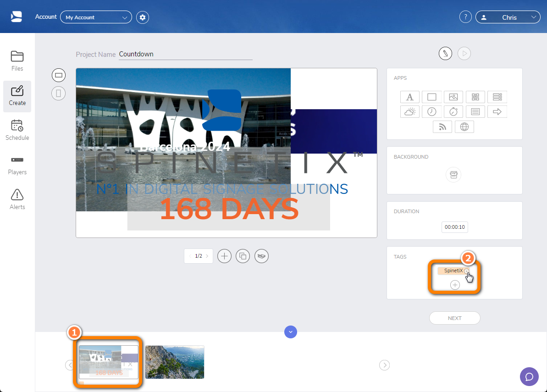Go to next slide in pager
This screenshot has height=392, width=547.
click(x=207, y=256)
